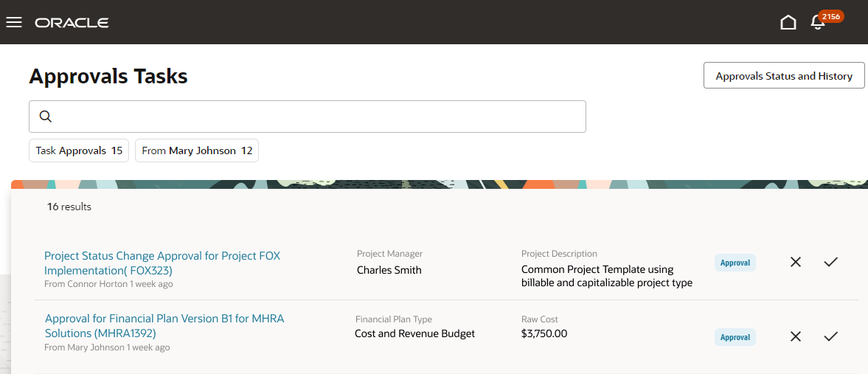The height and width of the screenshot is (374, 868).
Task: Open Project Status Change Approval for FOX323
Action: point(162,263)
